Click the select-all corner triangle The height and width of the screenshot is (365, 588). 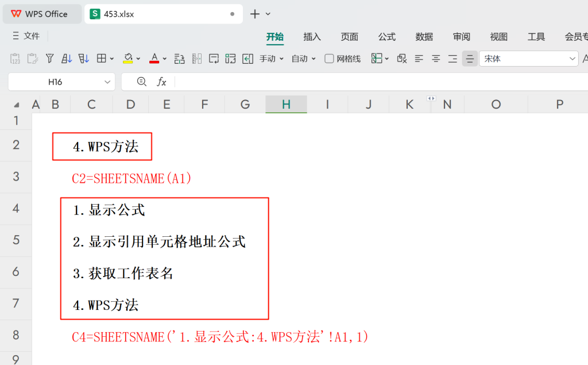tap(16, 105)
